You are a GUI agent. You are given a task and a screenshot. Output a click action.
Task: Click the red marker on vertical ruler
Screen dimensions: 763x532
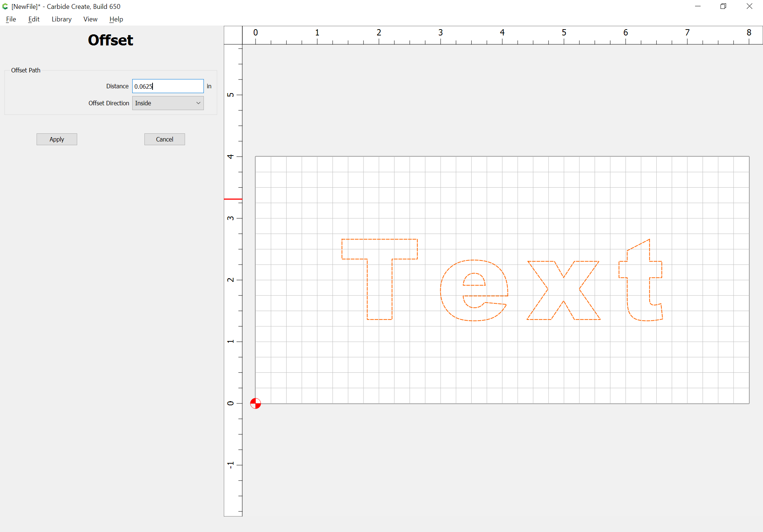pos(233,199)
